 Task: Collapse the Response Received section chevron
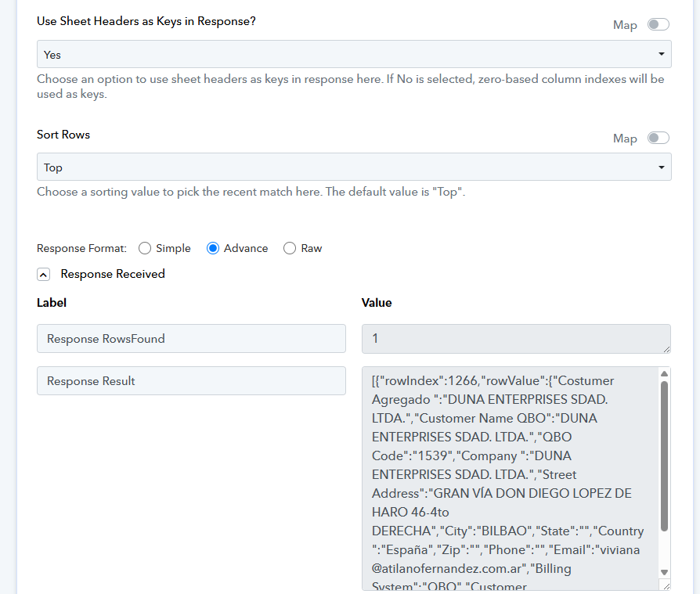click(44, 275)
